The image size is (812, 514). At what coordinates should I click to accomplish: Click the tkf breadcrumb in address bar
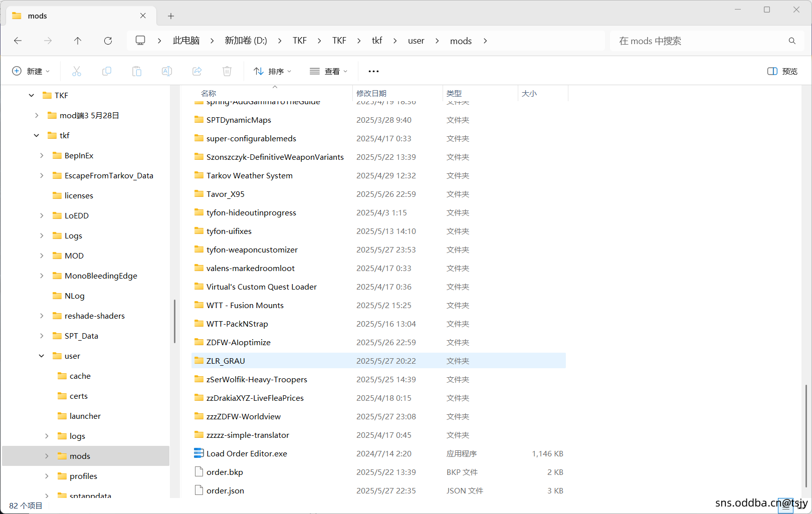(377, 41)
